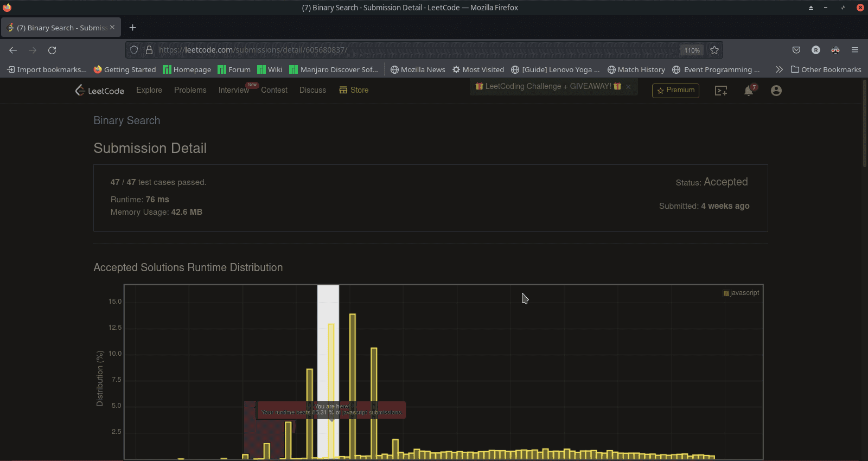
Task: Go back using the browser back arrow
Action: tap(13, 50)
